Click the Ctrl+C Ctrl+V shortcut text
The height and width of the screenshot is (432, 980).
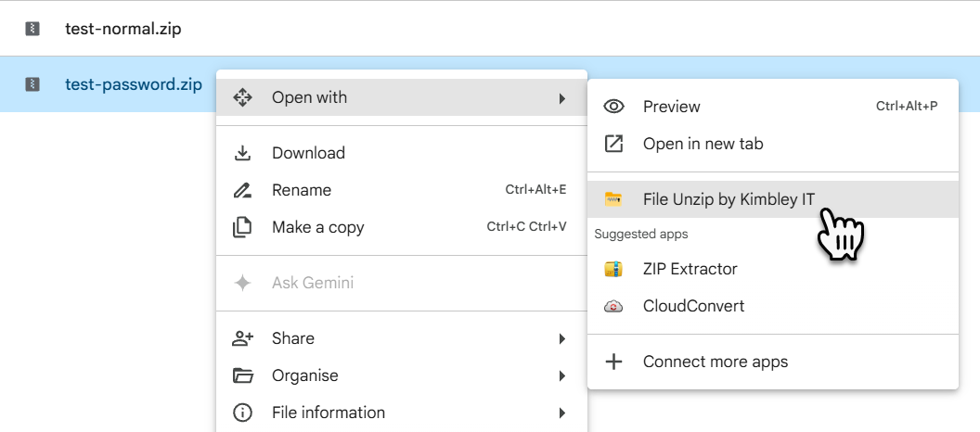[527, 226]
